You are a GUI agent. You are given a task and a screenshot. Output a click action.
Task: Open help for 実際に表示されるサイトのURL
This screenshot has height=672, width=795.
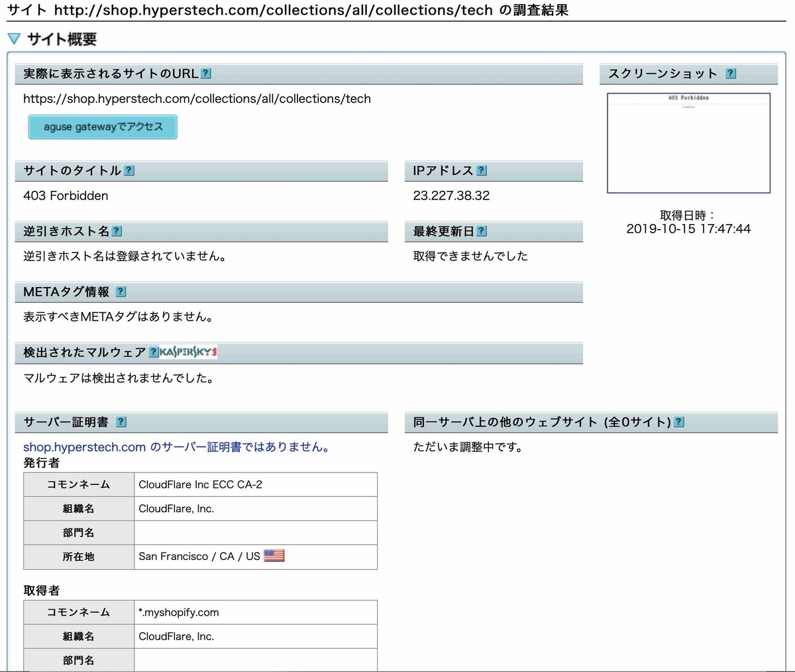pos(206,74)
